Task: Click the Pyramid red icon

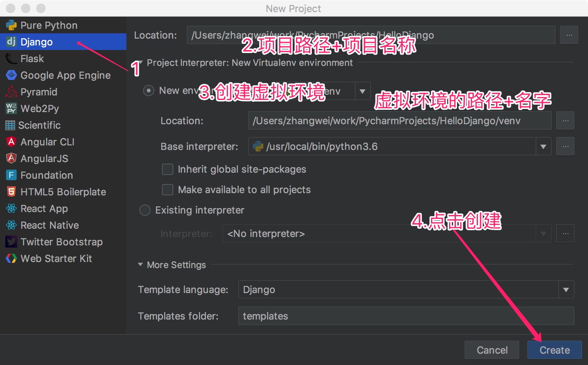Action: pyautogui.click(x=11, y=92)
